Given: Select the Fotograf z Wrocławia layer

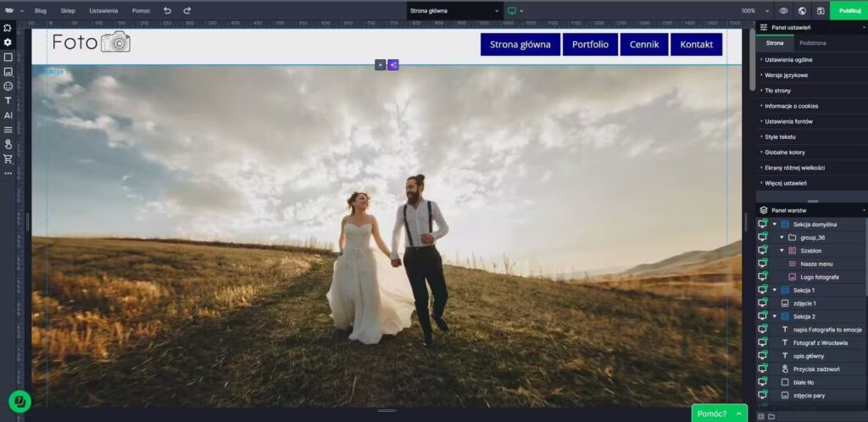Looking at the screenshot, I should tap(820, 343).
